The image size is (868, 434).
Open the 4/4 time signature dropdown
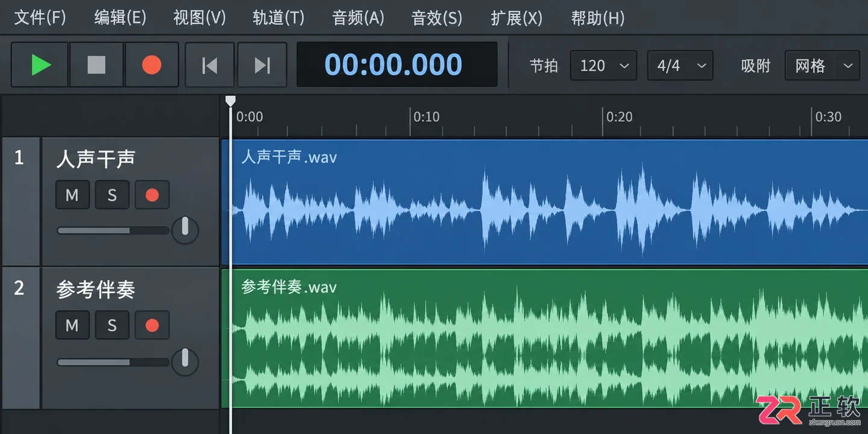(680, 65)
